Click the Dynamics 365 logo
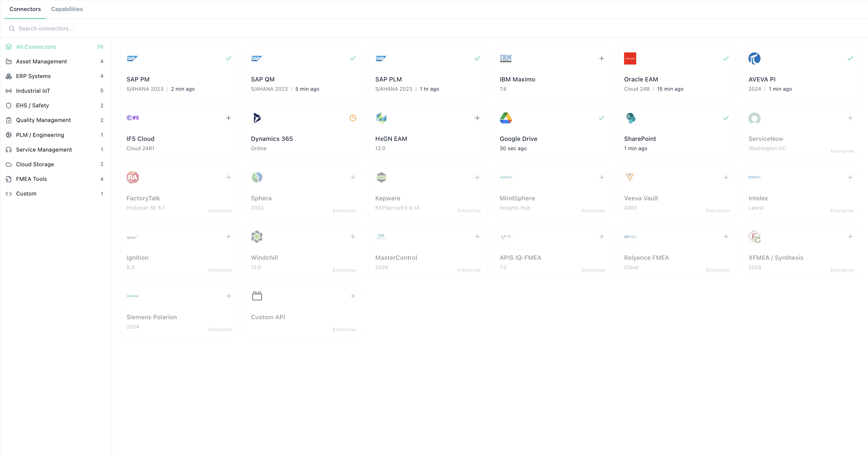Viewport: 868px width, 457px height. pos(257,118)
